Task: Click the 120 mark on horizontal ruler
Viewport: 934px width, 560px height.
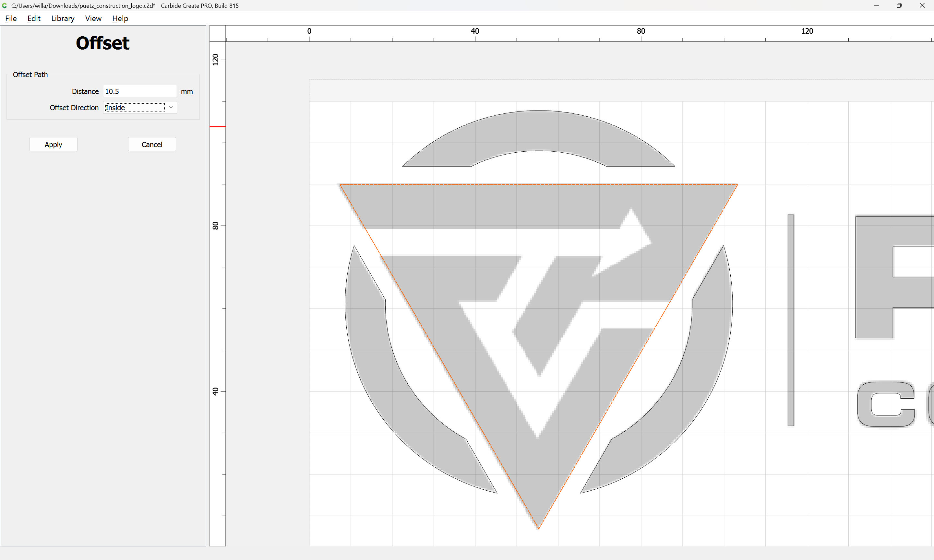Action: click(807, 31)
